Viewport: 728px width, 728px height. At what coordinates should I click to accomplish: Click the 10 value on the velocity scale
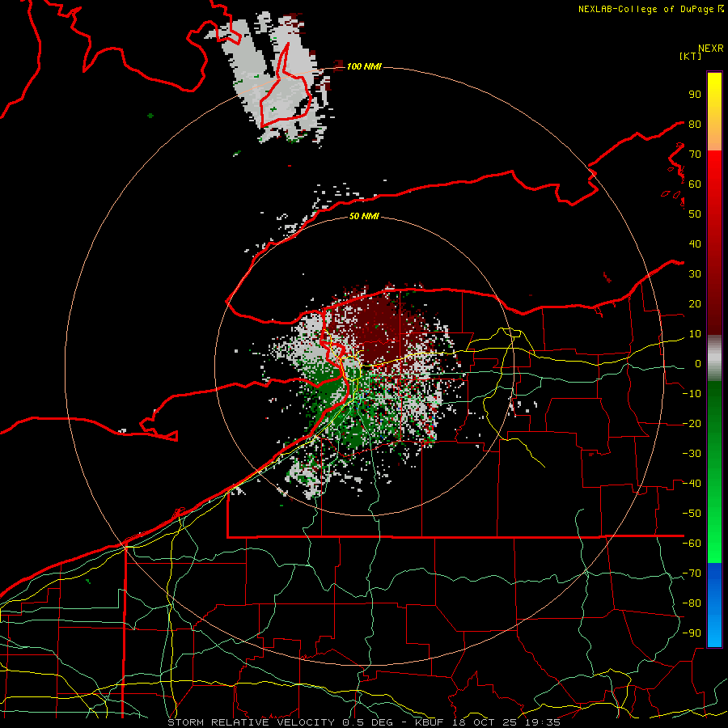click(x=695, y=334)
